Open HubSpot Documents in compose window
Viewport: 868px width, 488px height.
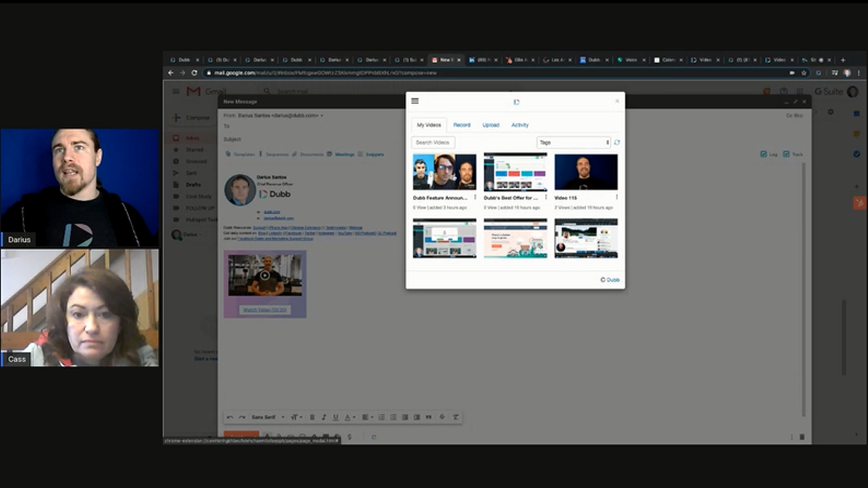pyautogui.click(x=308, y=155)
